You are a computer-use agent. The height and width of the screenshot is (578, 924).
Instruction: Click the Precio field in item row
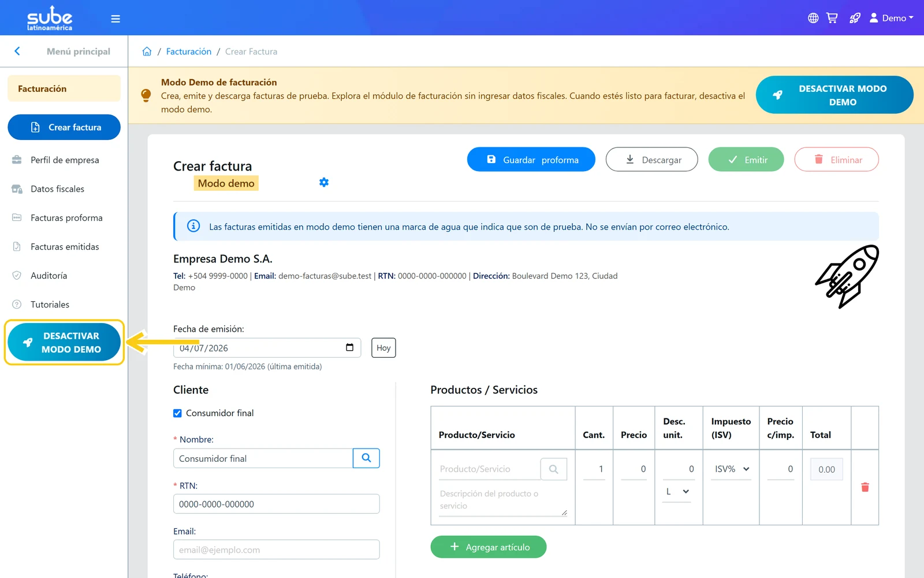coord(634,469)
